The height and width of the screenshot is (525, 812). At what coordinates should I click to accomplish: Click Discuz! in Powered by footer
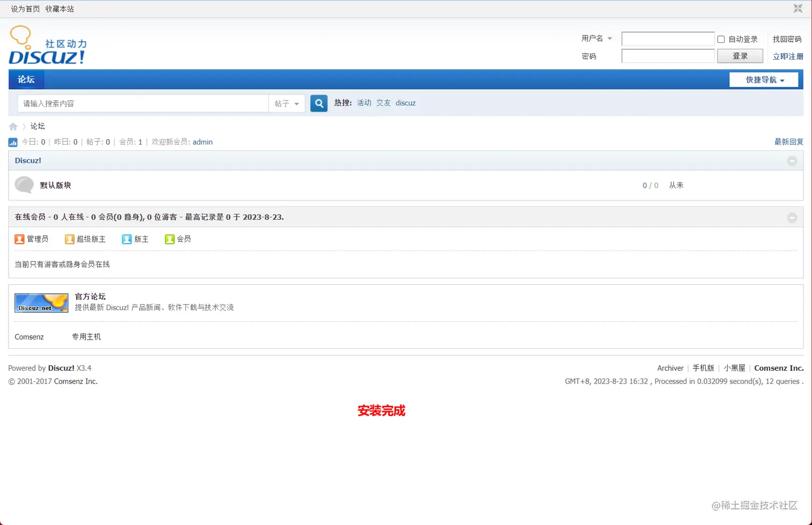(61, 368)
